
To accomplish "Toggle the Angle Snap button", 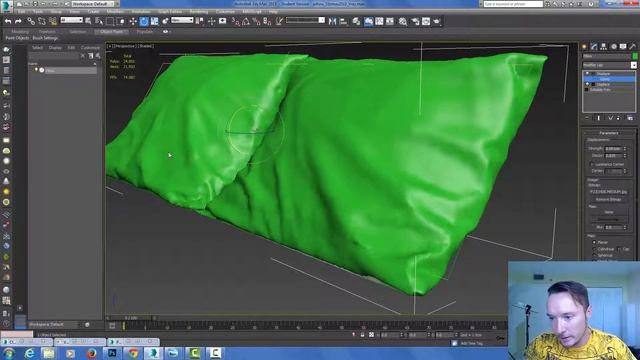I will click(x=246, y=21).
